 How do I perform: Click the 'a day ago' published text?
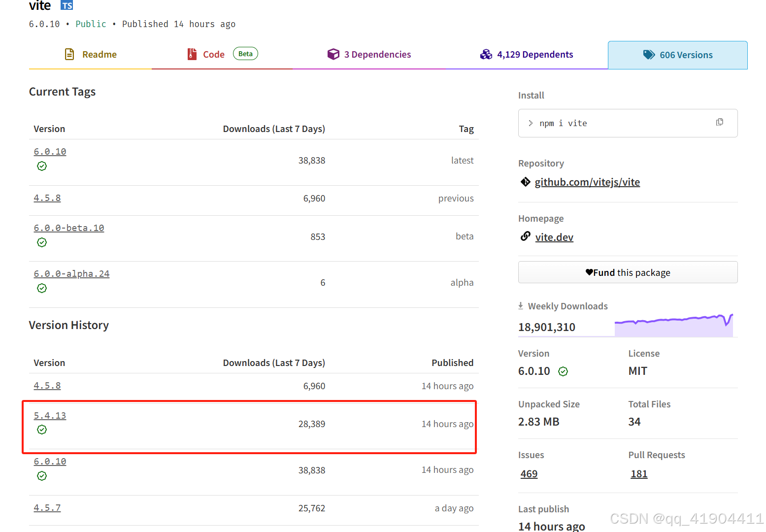coord(454,508)
